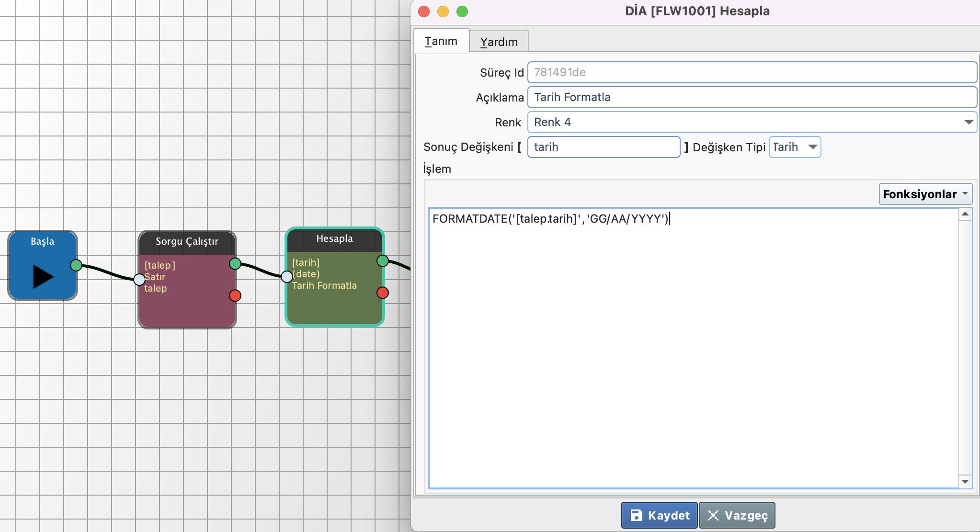
Task: Click the input port of Sorgu Çalıştır node
Action: [x=139, y=279]
